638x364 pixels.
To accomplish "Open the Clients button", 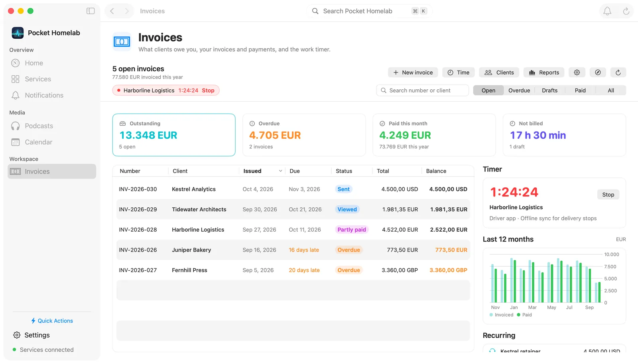I will coord(499,73).
